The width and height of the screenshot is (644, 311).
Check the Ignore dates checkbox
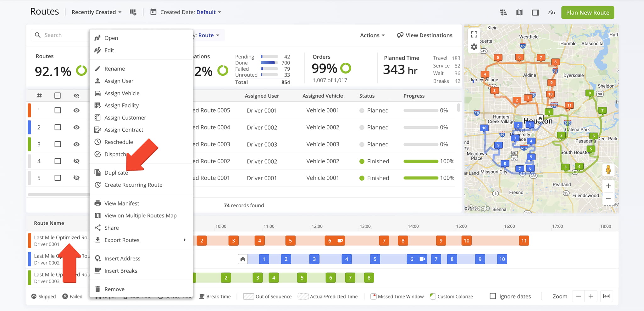pos(493,296)
